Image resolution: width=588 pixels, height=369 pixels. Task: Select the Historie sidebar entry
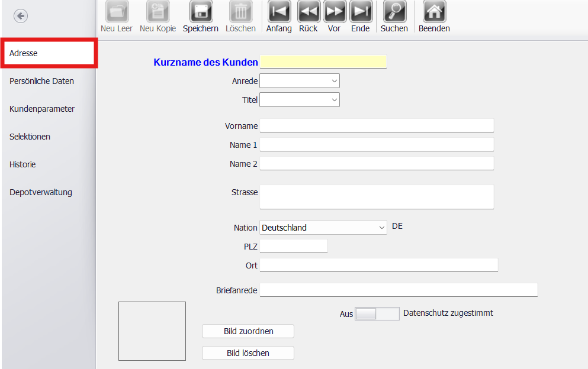coord(22,164)
